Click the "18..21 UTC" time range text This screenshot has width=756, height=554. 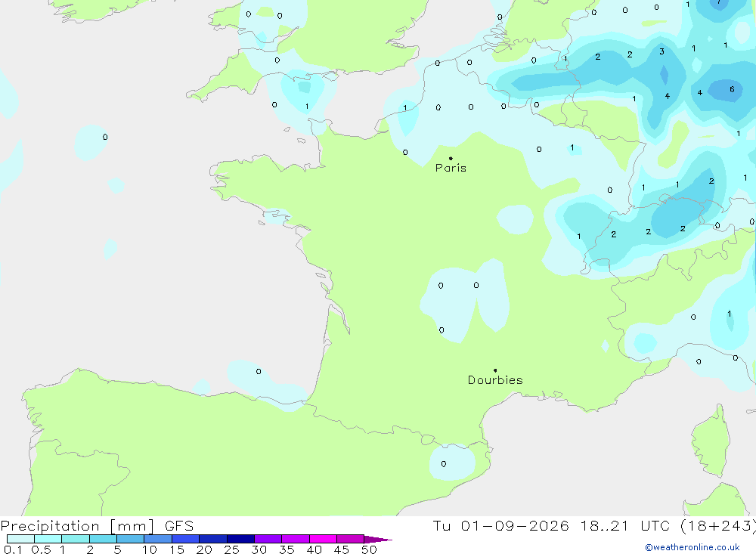point(625,526)
